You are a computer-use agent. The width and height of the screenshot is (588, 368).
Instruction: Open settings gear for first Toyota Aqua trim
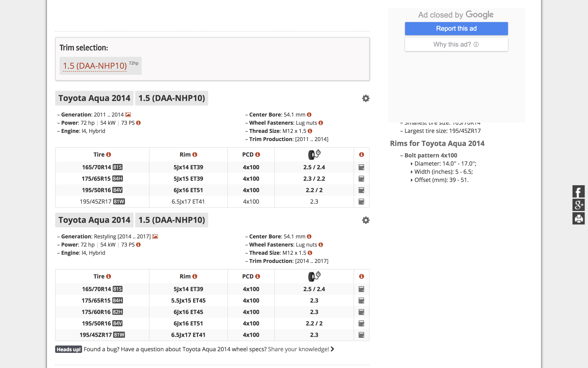tap(366, 98)
